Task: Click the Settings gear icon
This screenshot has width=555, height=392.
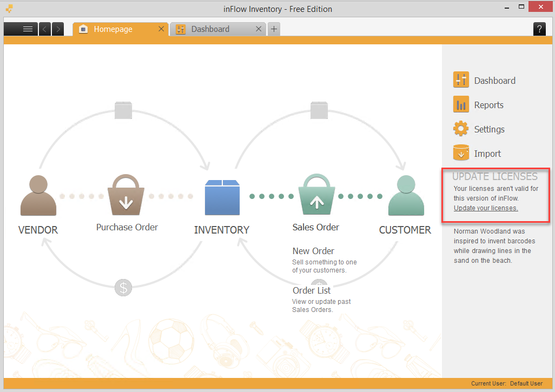Action: [x=461, y=129]
